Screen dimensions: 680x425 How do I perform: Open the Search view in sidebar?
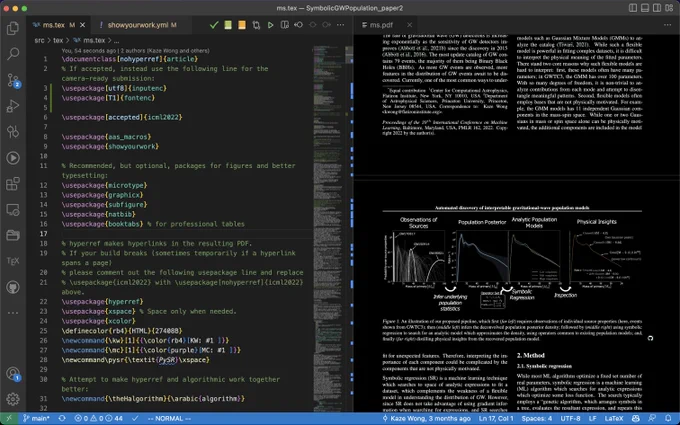pyautogui.click(x=13, y=54)
